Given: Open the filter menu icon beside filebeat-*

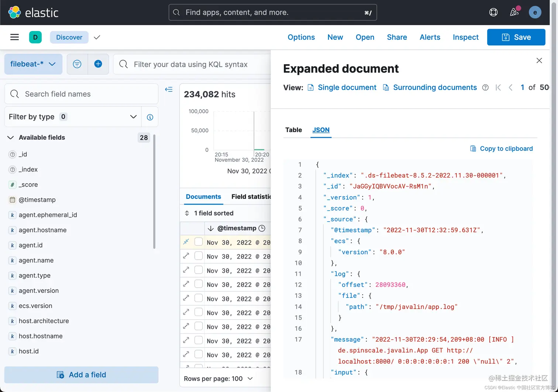Looking at the screenshot, I should click(x=77, y=64).
